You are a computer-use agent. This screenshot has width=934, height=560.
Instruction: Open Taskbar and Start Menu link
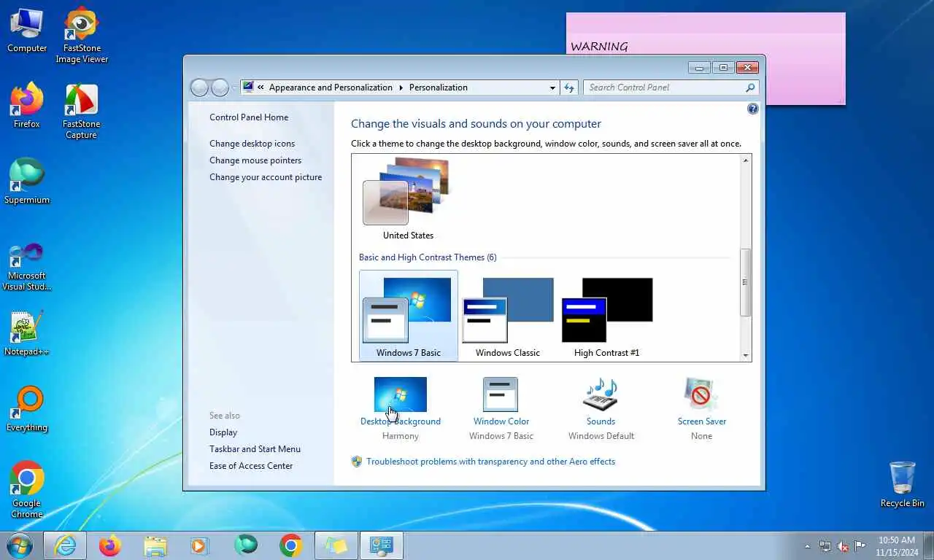(255, 449)
